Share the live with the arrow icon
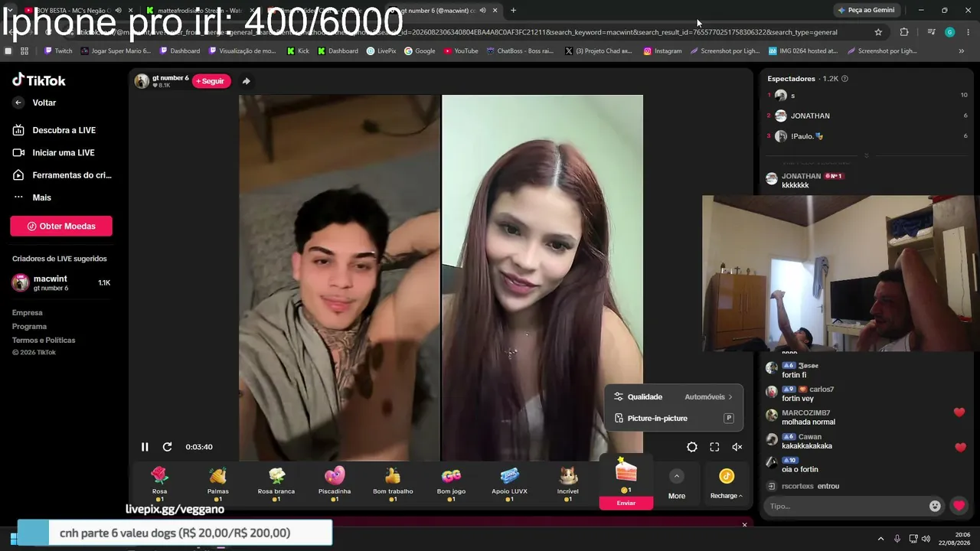980x551 pixels. (246, 81)
